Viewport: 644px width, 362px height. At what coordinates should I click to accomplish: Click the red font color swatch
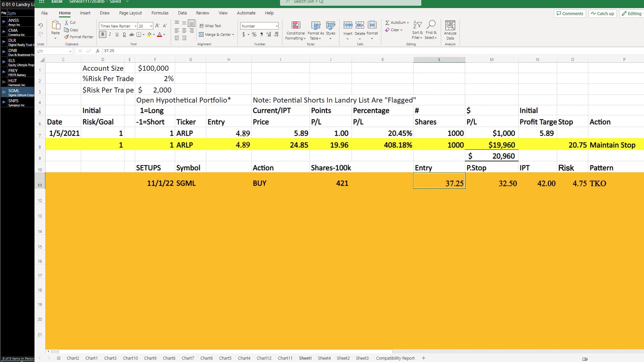click(x=159, y=35)
